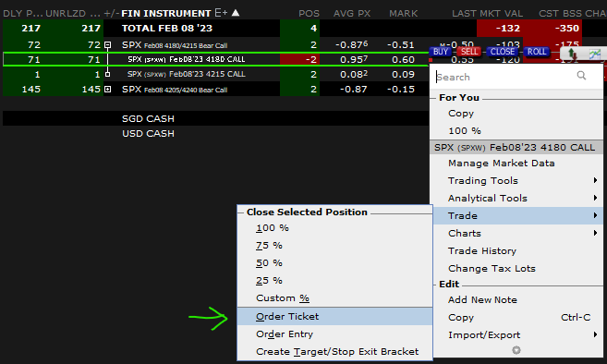The width and height of the screenshot is (607, 364).
Task: Click the gear icon below the context menu
Action: pos(516,350)
